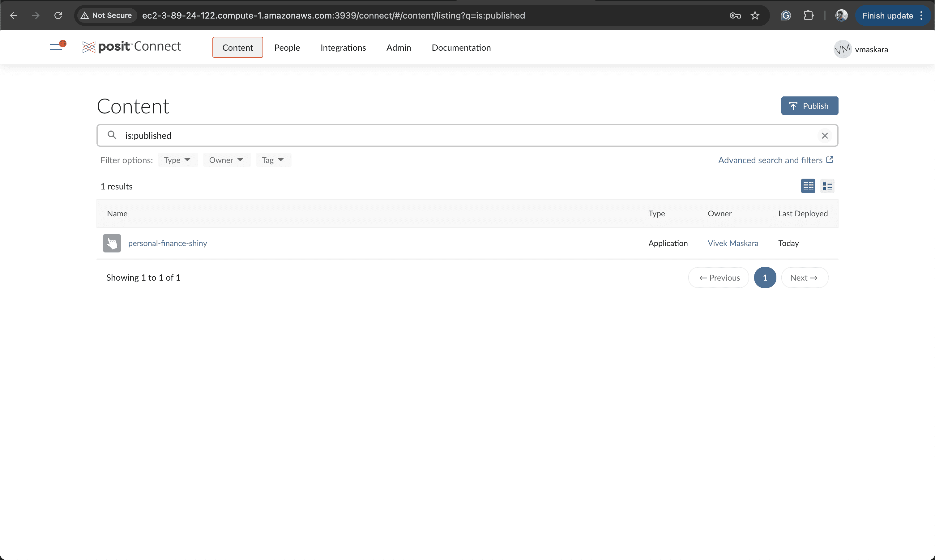Open the personal-finance-shiny application
This screenshot has height=560, width=935.
(167, 243)
